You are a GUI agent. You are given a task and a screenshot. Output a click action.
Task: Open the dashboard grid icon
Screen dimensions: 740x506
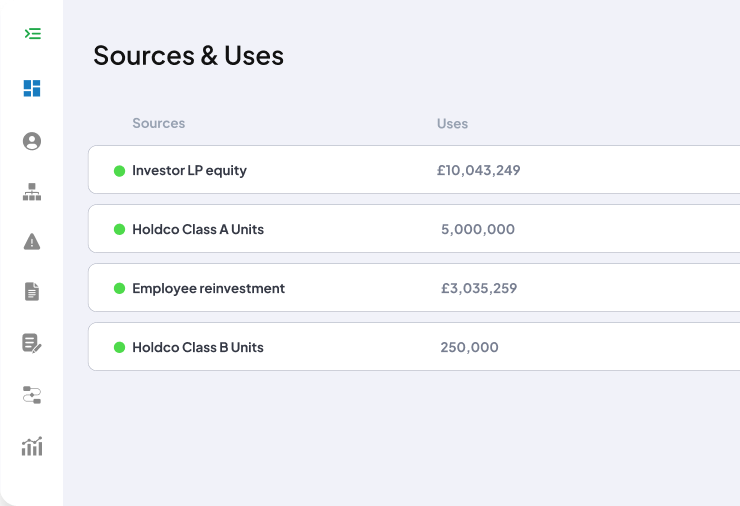(x=32, y=88)
